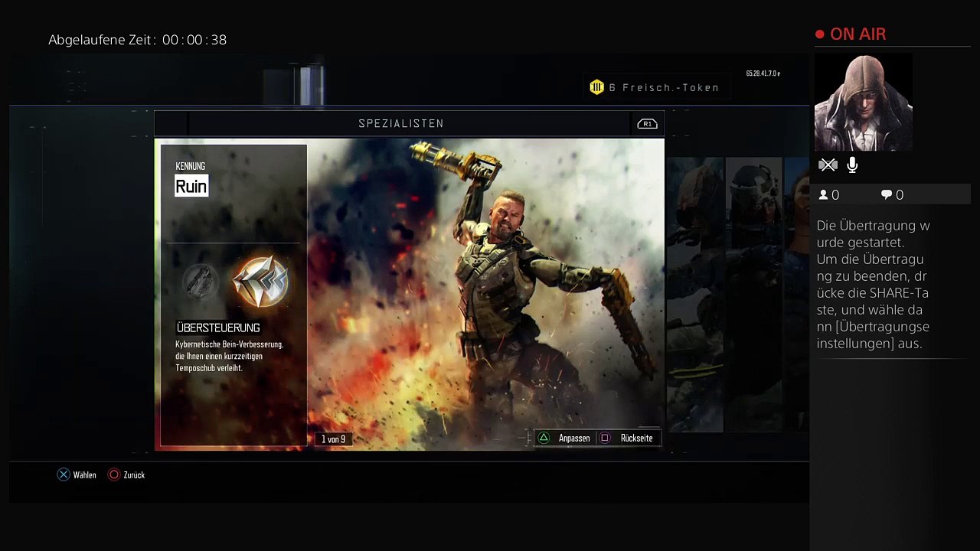Tap the R1 button icon in the Spezialisten header

[647, 124]
